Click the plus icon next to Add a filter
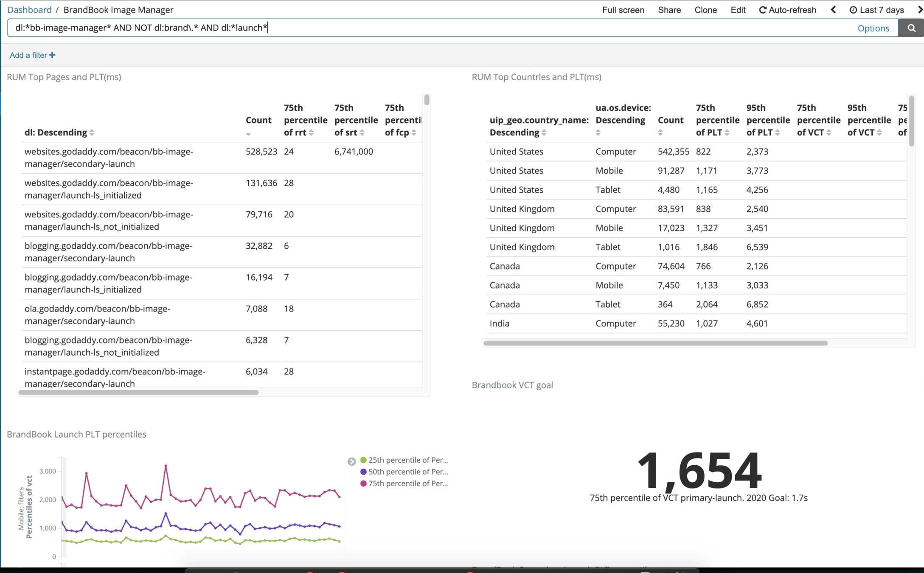The height and width of the screenshot is (573, 924). pos(52,55)
